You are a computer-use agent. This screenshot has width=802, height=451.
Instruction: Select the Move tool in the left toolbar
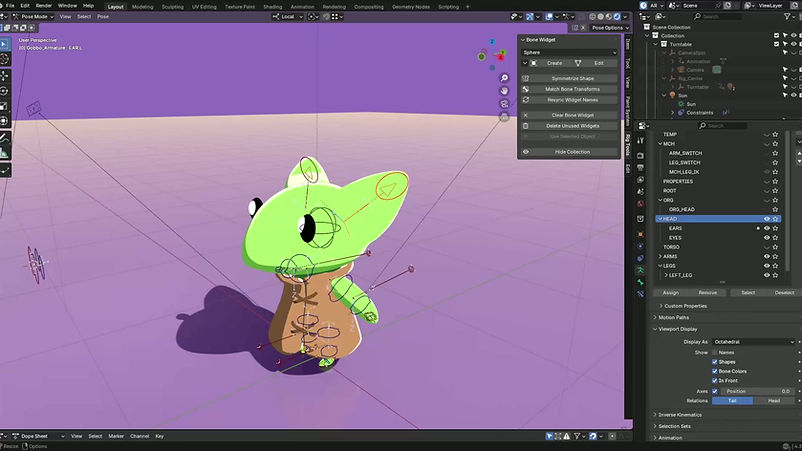pos(4,75)
